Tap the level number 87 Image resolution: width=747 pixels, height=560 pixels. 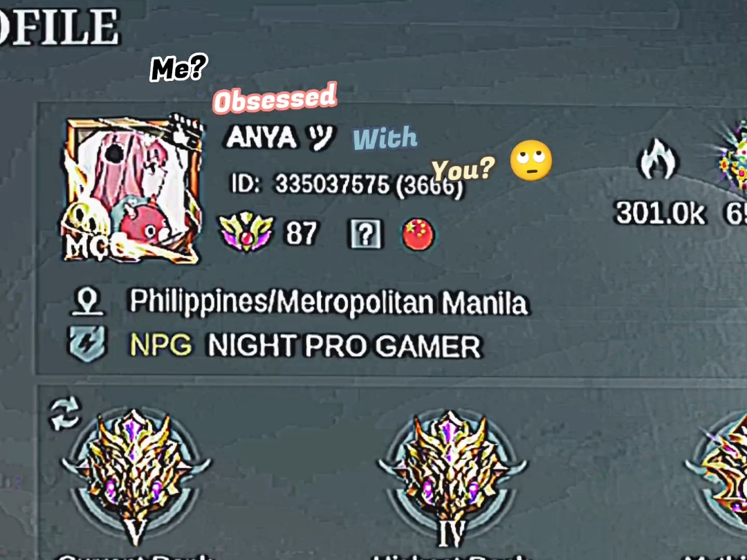click(x=301, y=234)
